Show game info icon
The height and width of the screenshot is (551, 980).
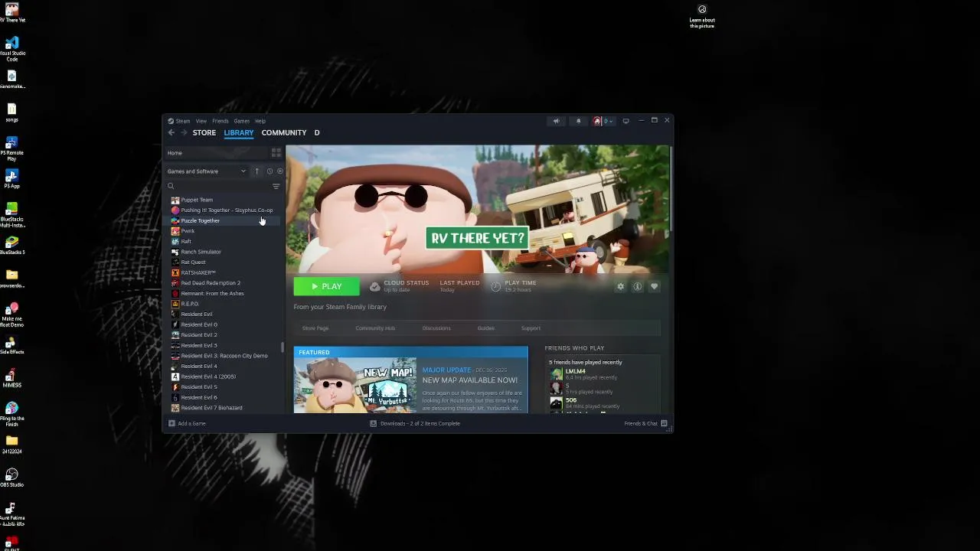(x=637, y=286)
